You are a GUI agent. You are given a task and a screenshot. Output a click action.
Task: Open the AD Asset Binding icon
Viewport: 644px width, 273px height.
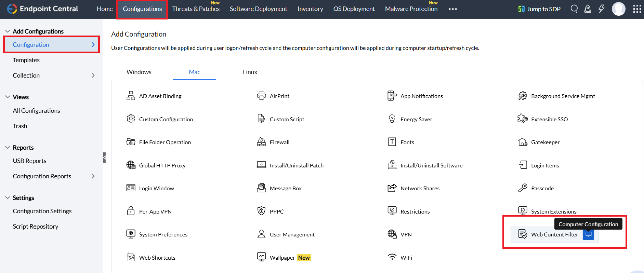pos(131,96)
